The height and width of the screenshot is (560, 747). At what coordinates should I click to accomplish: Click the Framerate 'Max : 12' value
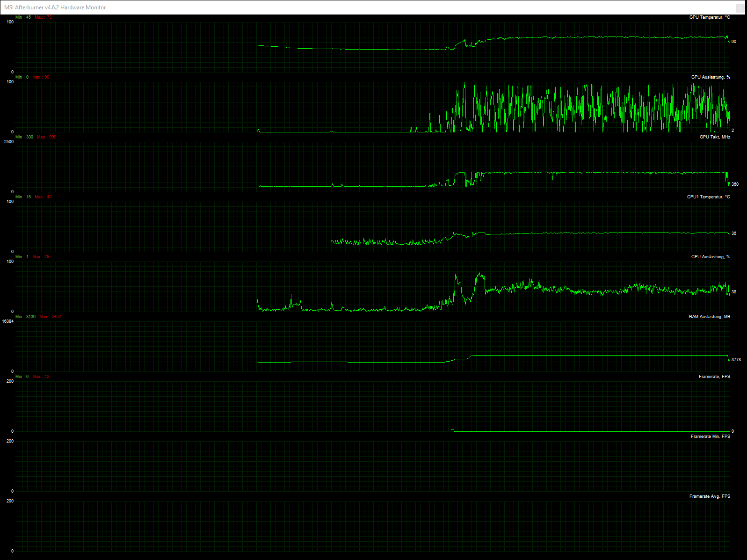(41, 377)
